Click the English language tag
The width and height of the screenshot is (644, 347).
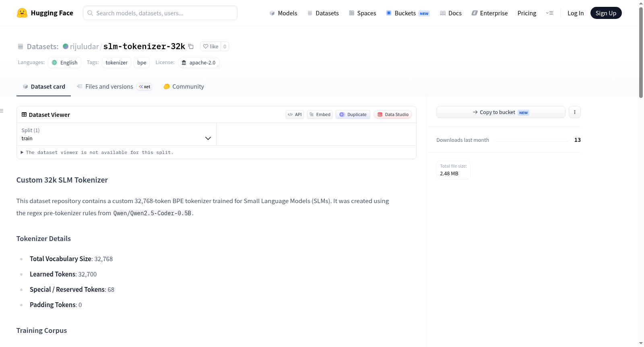(65, 62)
